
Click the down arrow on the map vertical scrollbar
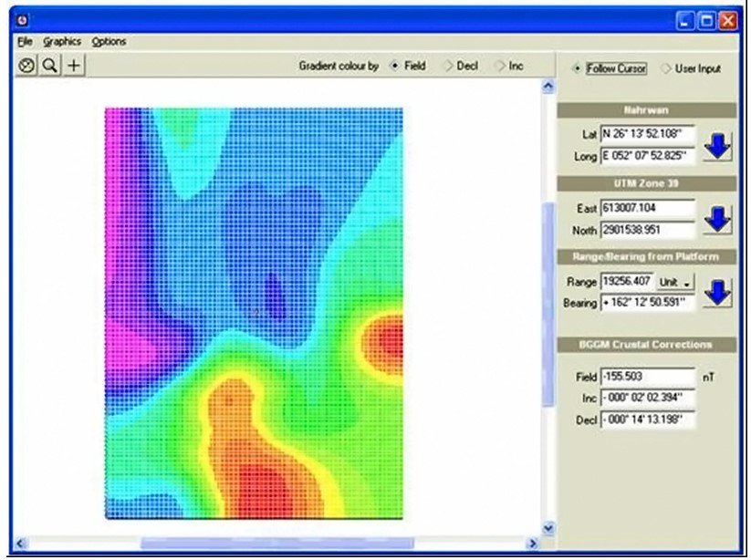click(x=547, y=527)
